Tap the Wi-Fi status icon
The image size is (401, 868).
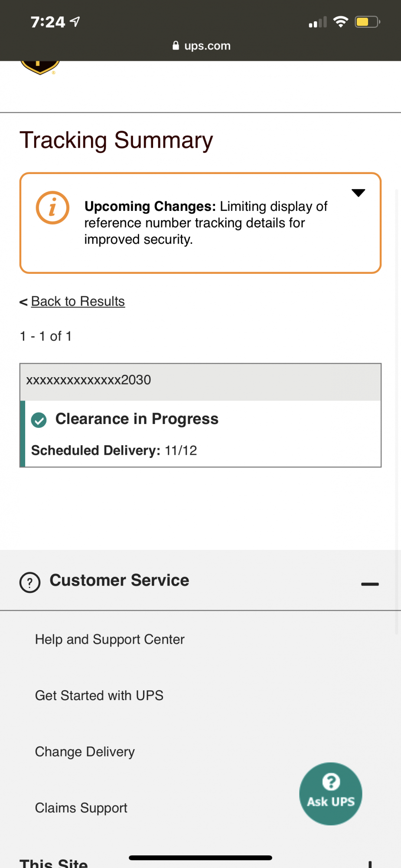click(x=341, y=22)
